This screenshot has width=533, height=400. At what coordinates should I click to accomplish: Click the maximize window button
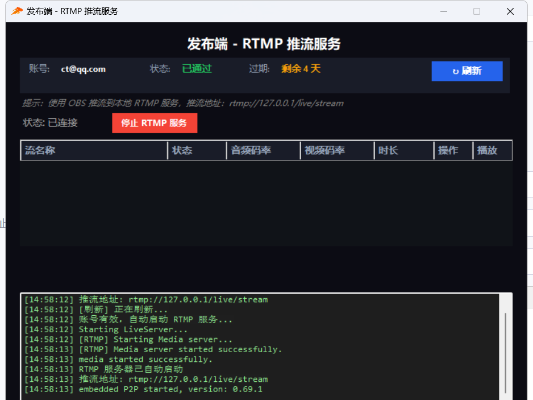tap(477, 12)
